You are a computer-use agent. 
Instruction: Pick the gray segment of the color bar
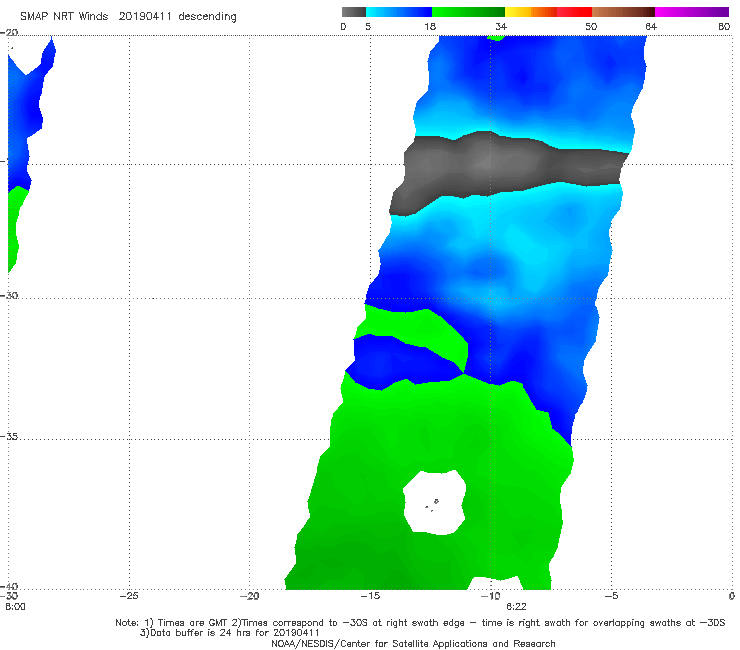354,12
